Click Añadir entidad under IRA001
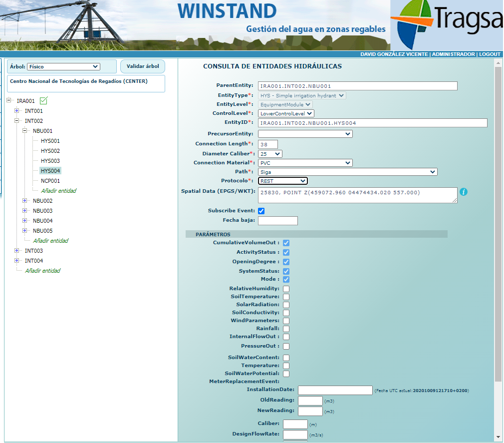 (42, 271)
